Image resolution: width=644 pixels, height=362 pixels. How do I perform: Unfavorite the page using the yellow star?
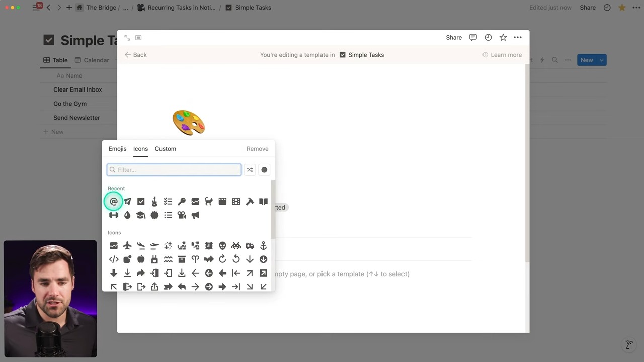coord(622,8)
